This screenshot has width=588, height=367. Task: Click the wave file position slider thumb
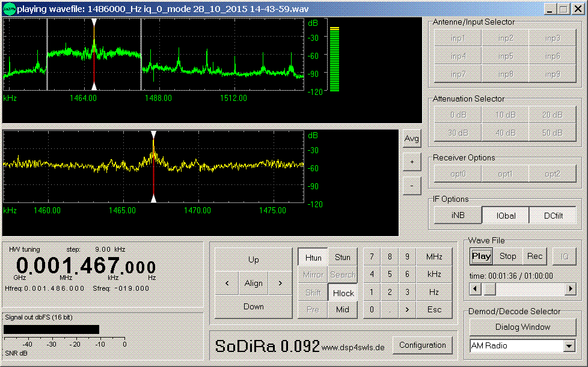pyautogui.click(x=489, y=289)
